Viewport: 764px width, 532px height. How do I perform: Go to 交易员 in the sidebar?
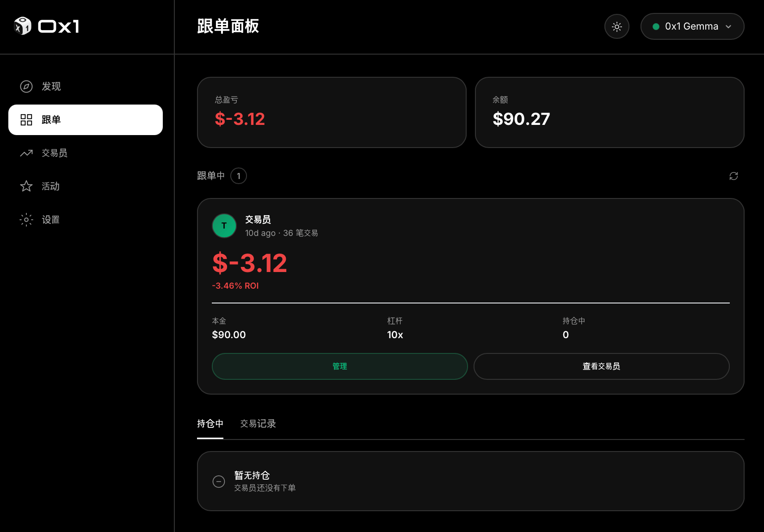pyautogui.click(x=86, y=153)
